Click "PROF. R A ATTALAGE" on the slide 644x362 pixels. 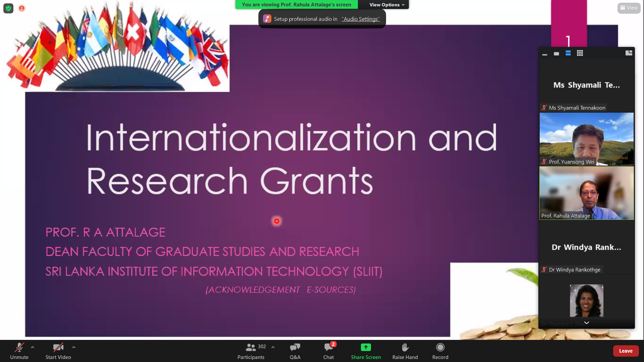[x=105, y=232]
